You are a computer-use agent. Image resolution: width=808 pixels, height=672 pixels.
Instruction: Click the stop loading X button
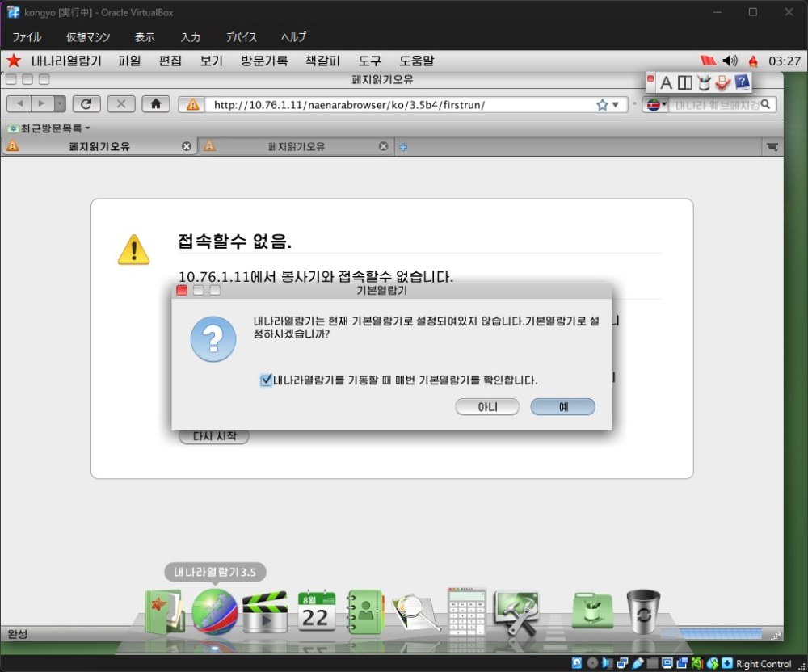121,104
